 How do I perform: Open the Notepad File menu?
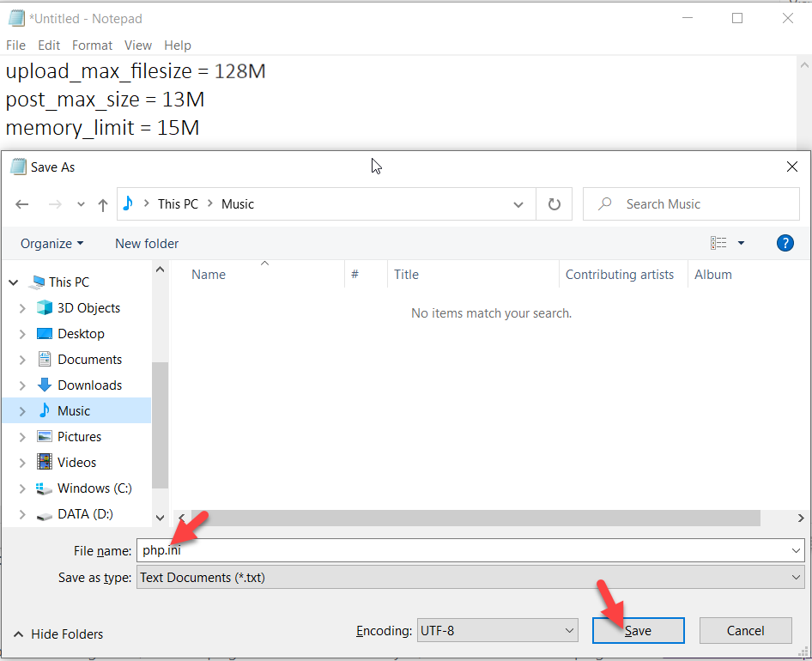pyautogui.click(x=15, y=45)
